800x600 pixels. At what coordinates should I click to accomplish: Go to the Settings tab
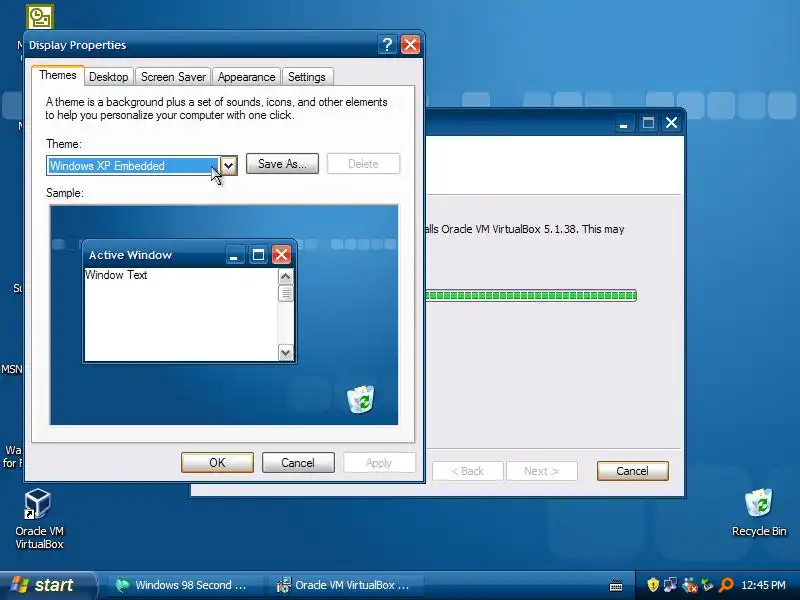click(x=307, y=77)
